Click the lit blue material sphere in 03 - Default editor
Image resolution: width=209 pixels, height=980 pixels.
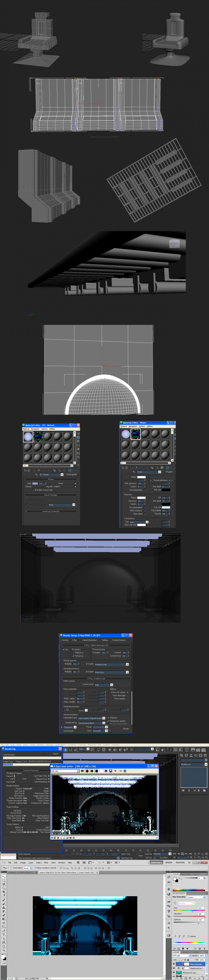(29, 437)
